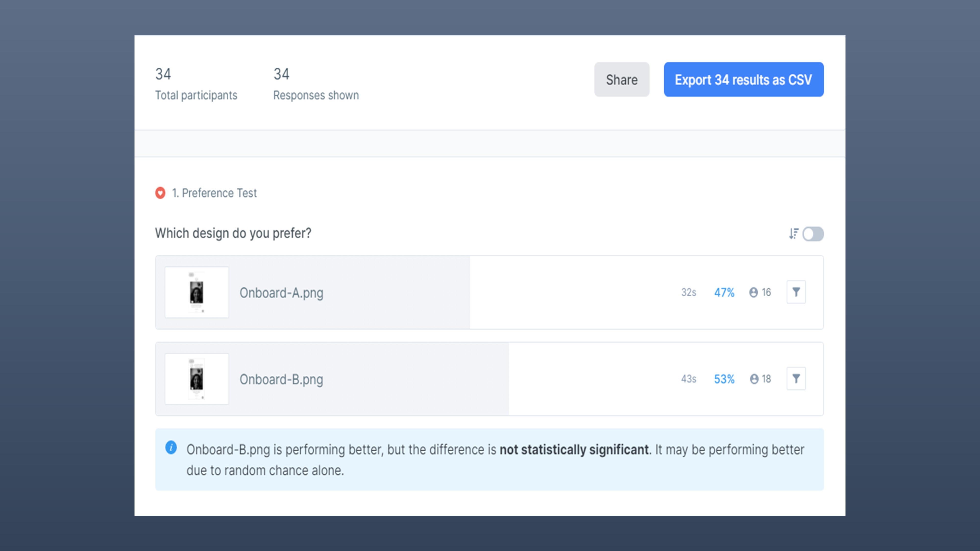Select the Onboard-A.png file name

(x=281, y=293)
